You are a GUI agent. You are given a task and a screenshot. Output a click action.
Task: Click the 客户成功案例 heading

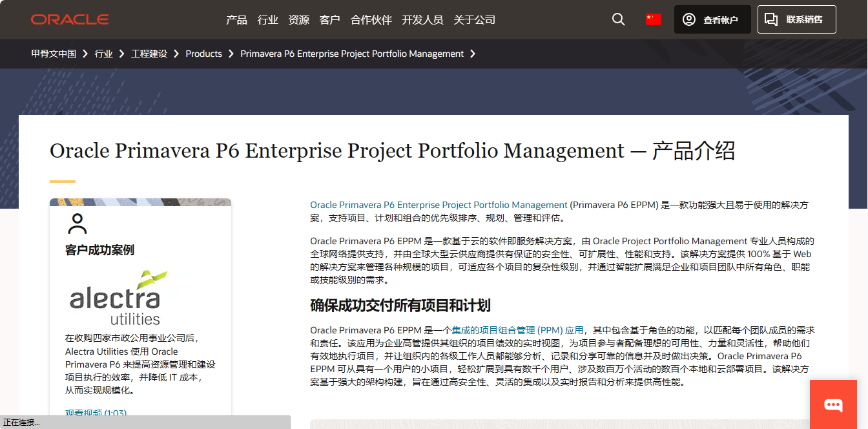tap(100, 250)
